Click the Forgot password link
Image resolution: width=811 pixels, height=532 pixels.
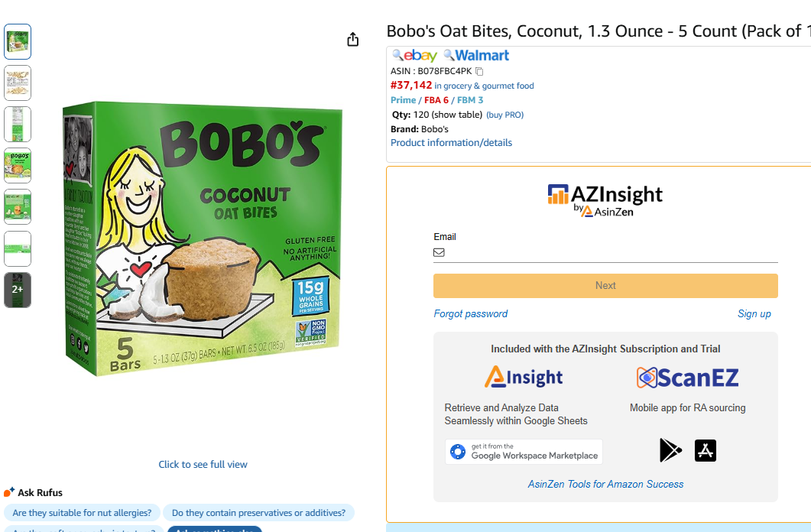tap(470, 314)
